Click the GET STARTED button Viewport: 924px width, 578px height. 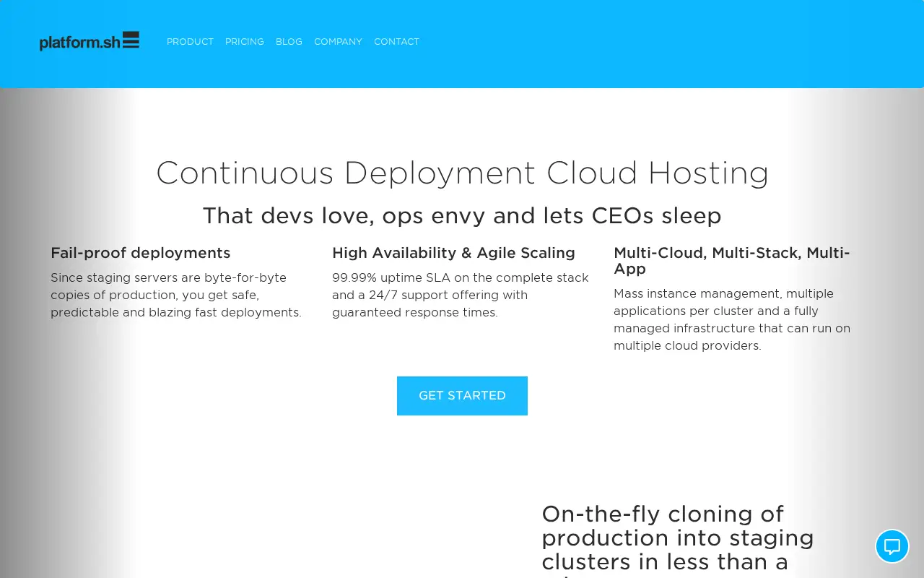462,396
